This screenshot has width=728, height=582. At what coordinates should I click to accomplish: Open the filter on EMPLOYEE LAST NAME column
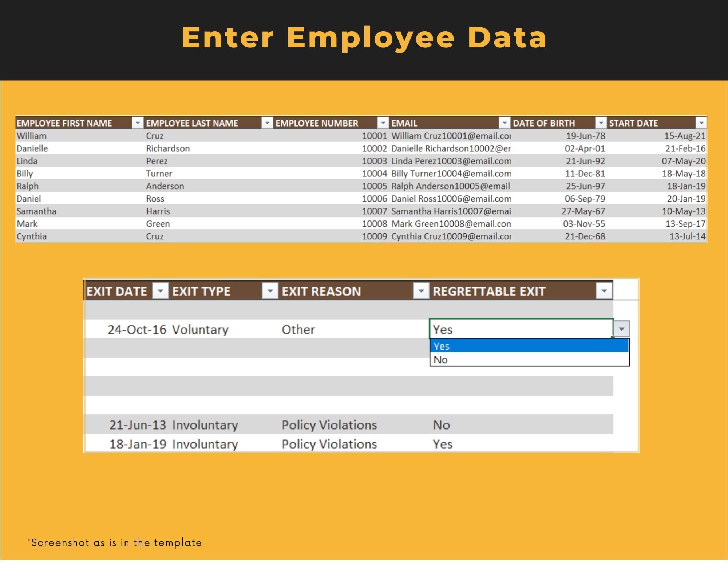coord(268,123)
